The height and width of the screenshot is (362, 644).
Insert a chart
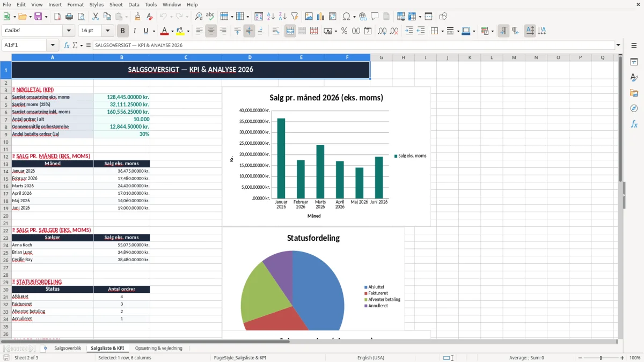[x=321, y=17]
